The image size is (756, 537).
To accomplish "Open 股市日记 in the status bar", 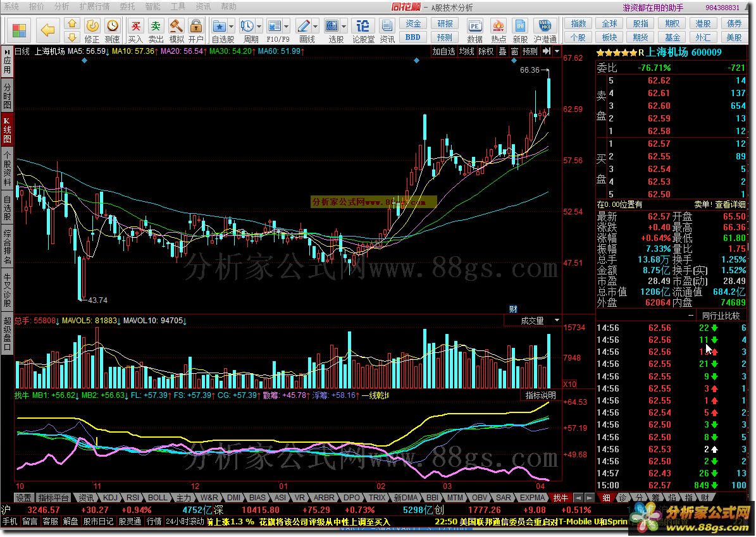I will point(97,521).
